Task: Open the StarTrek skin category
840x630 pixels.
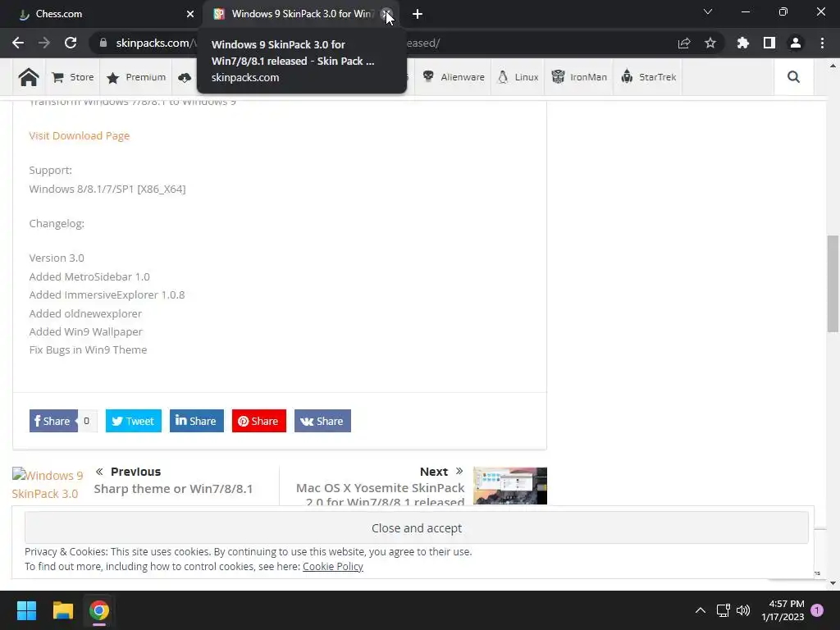Action: (648, 77)
